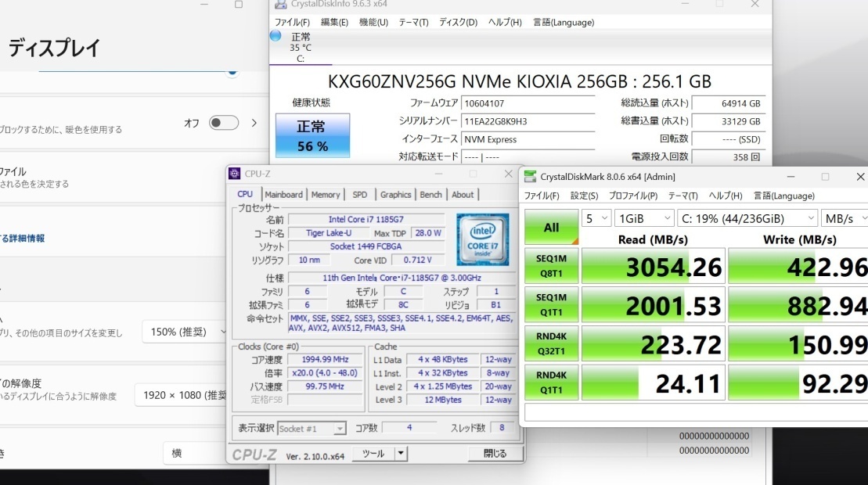The image size is (868, 485).
Task: Click the interface field NVM Express
Action: pyautogui.click(x=528, y=139)
